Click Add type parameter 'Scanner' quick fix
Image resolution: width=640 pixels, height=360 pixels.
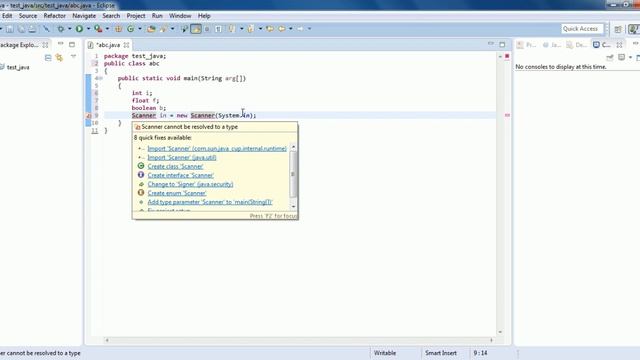[210, 202]
